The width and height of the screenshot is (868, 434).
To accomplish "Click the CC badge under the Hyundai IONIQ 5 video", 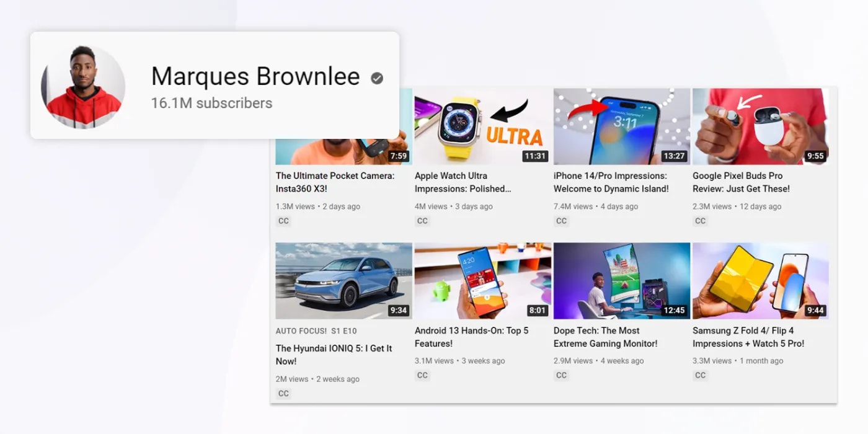I will coord(283,393).
